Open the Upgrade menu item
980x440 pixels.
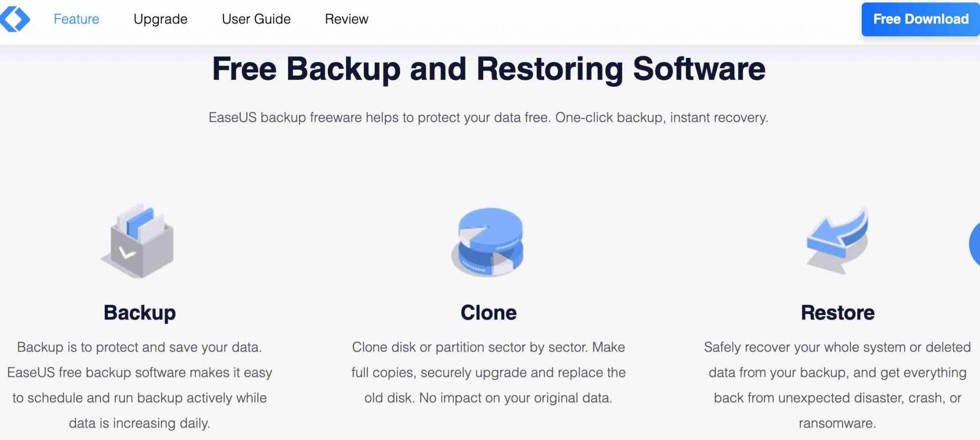[161, 19]
